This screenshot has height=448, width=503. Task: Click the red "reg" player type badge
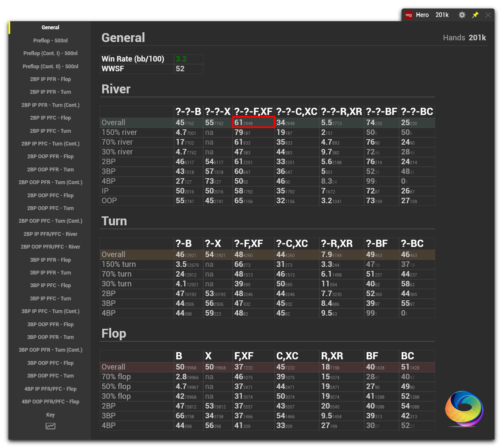tap(408, 14)
